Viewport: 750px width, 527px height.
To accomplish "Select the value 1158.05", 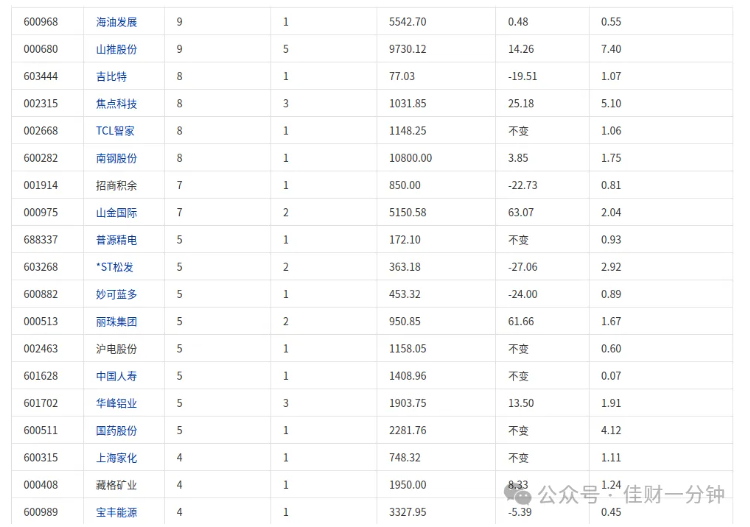I will 408,349.
